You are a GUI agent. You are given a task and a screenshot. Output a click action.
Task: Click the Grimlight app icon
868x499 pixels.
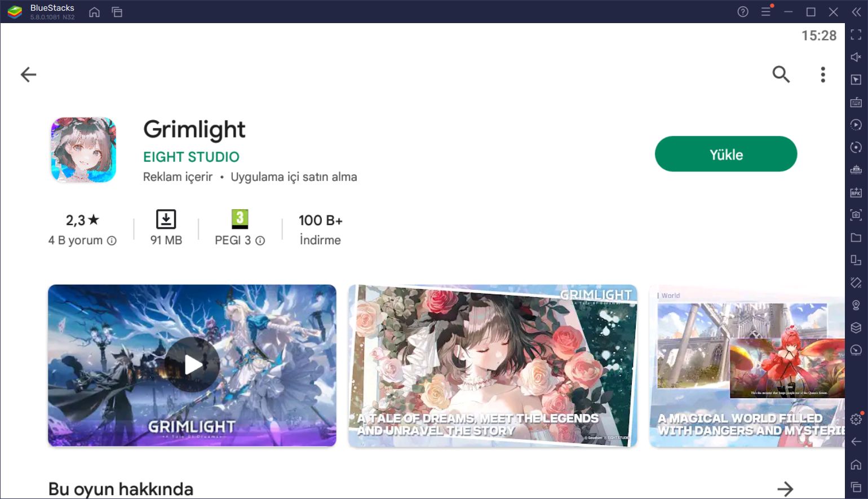click(x=83, y=150)
